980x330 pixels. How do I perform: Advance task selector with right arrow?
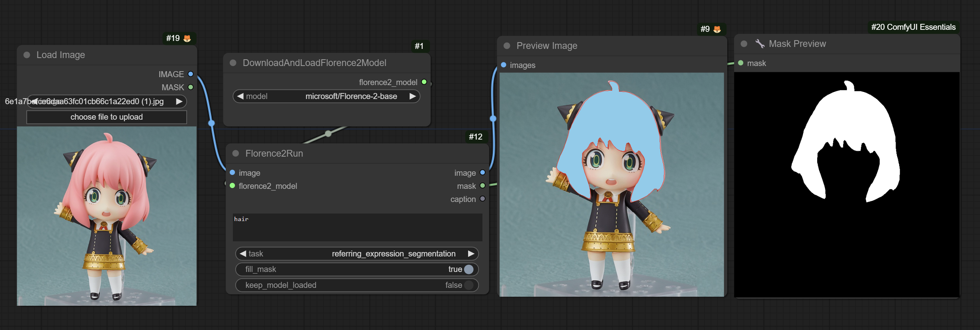point(471,254)
